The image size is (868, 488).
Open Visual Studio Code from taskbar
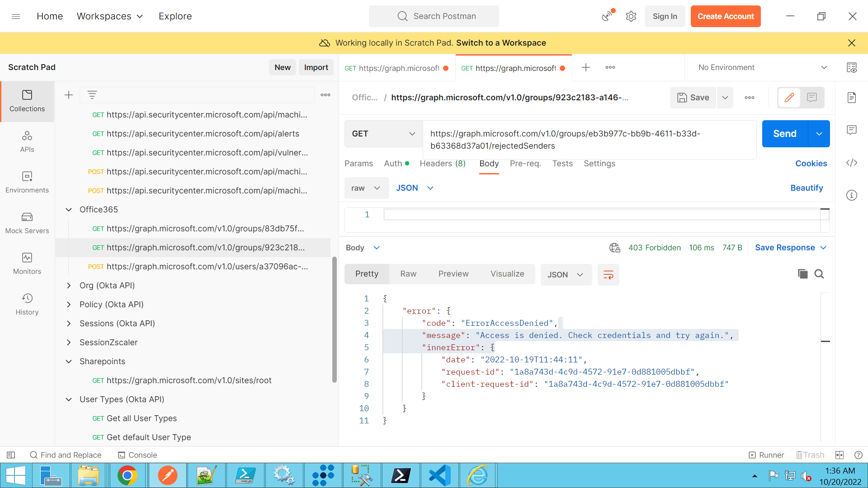pos(440,475)
